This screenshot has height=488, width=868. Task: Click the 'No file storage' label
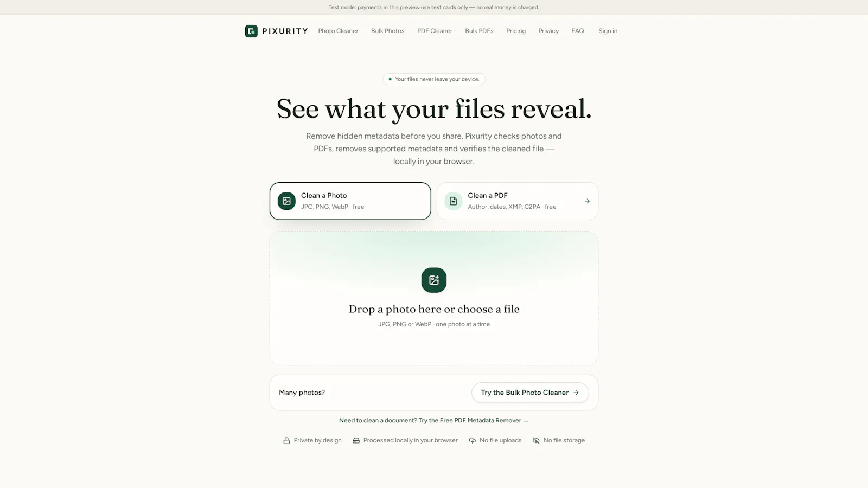click(x=564, y=440)
